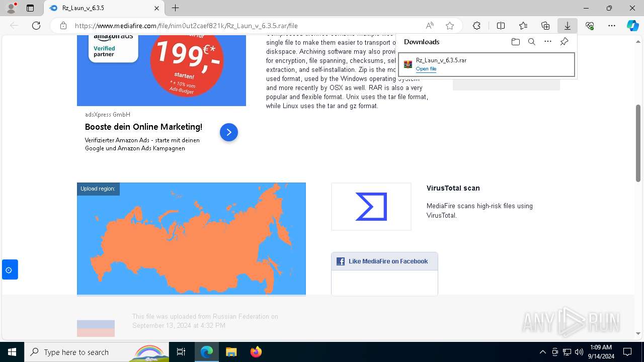This screenshot has height=362, width=644.
Task: Add this page to favorites star
Action: point(450,26)
